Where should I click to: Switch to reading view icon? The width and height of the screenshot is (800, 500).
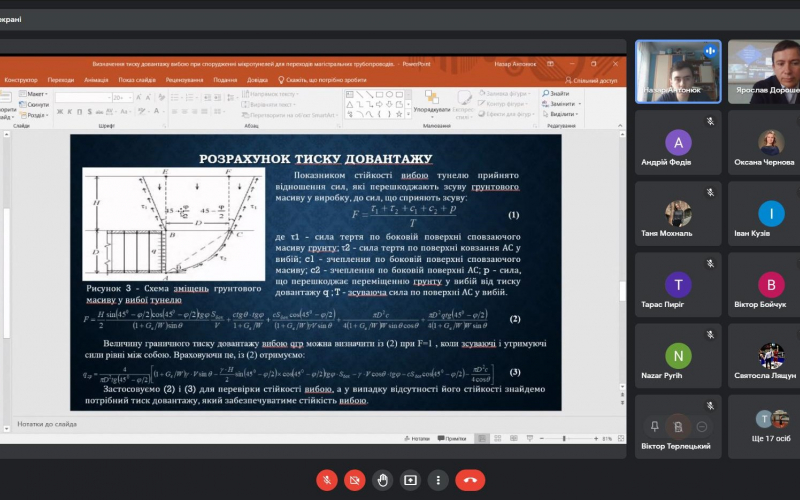click(514, 438)
